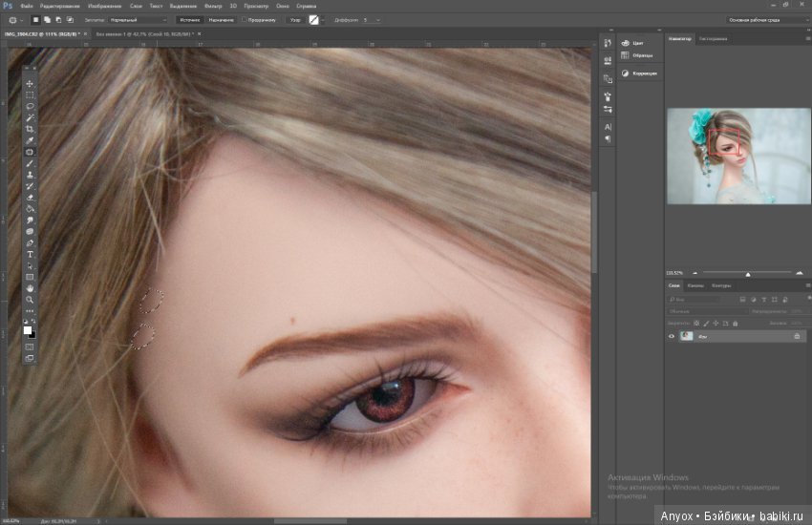Select the Lasso tool
Screen dimensions: 812x525
pos(30,106)
